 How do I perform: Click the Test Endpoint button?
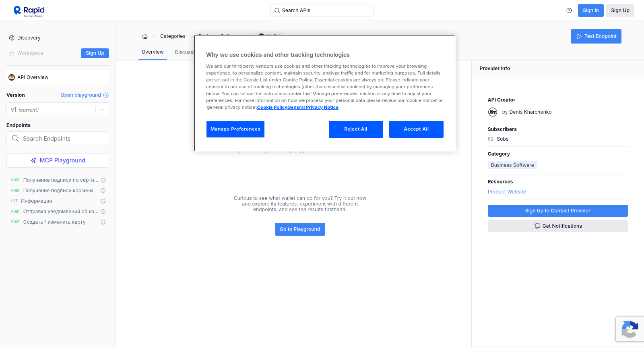coord(596,36)
